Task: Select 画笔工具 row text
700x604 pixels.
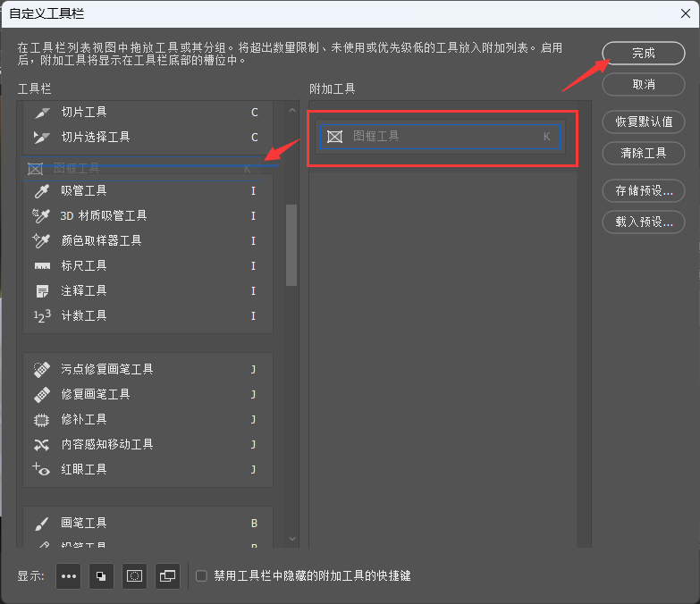Action: coord(84,523)
